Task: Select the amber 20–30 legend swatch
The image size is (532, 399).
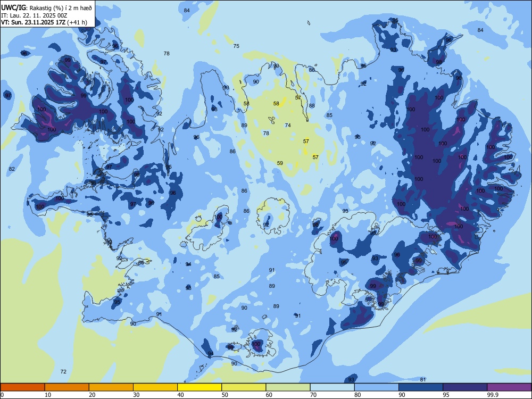Action: click(x=111, y=387)
